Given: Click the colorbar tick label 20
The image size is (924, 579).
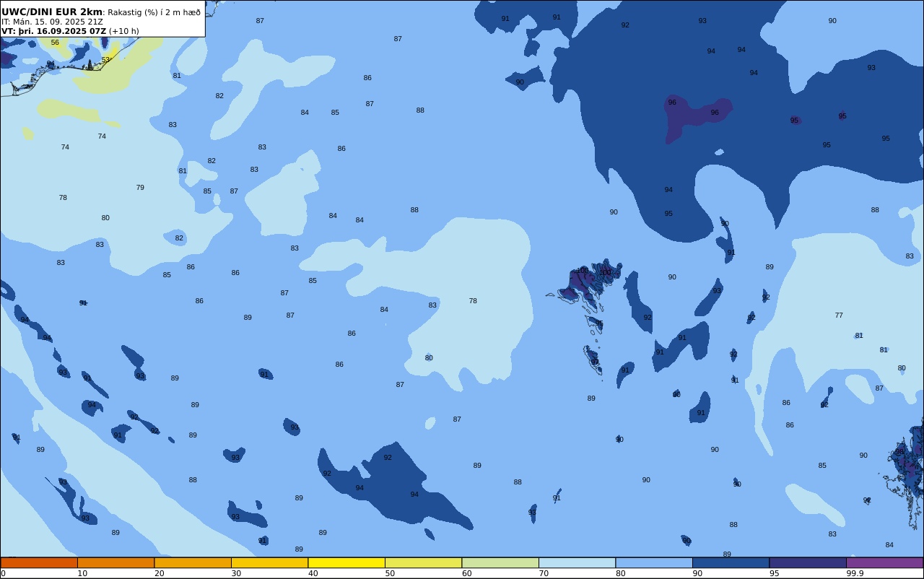Looking at the screenshot, I should 159,573.
